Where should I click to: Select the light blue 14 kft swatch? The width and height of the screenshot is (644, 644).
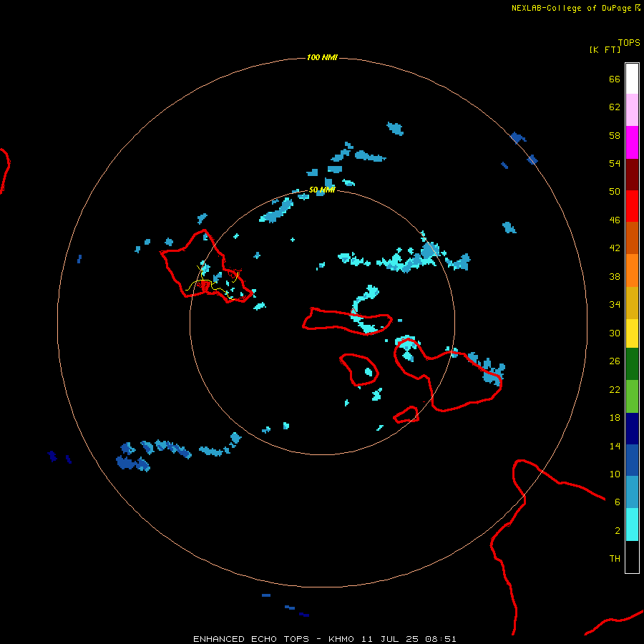[x=632, y=492]
